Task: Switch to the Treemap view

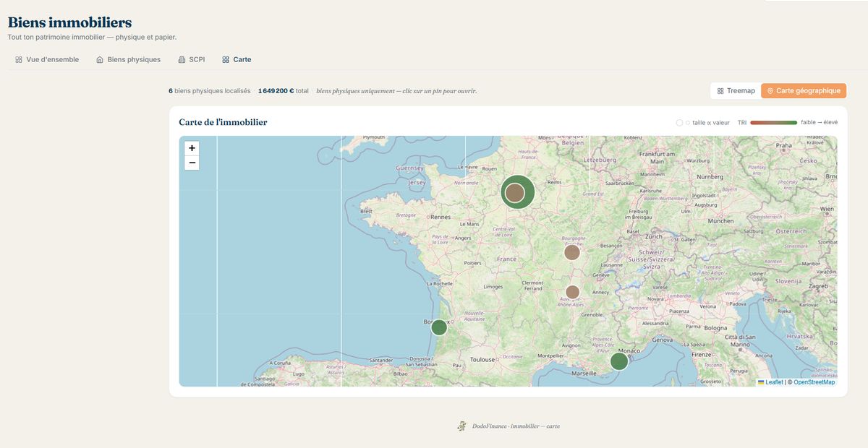Action: point(736,91)
